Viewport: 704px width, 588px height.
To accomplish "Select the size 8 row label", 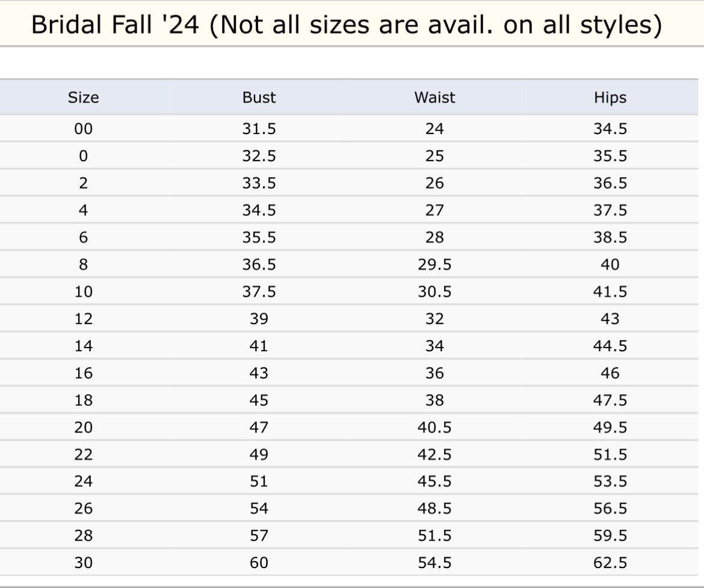I will [x=83, y=265].
